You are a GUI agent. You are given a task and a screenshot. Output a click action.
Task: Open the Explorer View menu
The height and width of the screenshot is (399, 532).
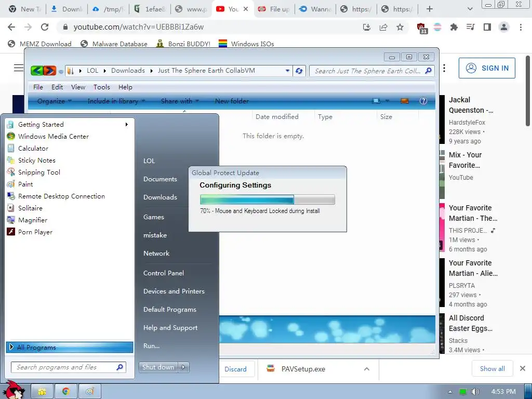78,87
